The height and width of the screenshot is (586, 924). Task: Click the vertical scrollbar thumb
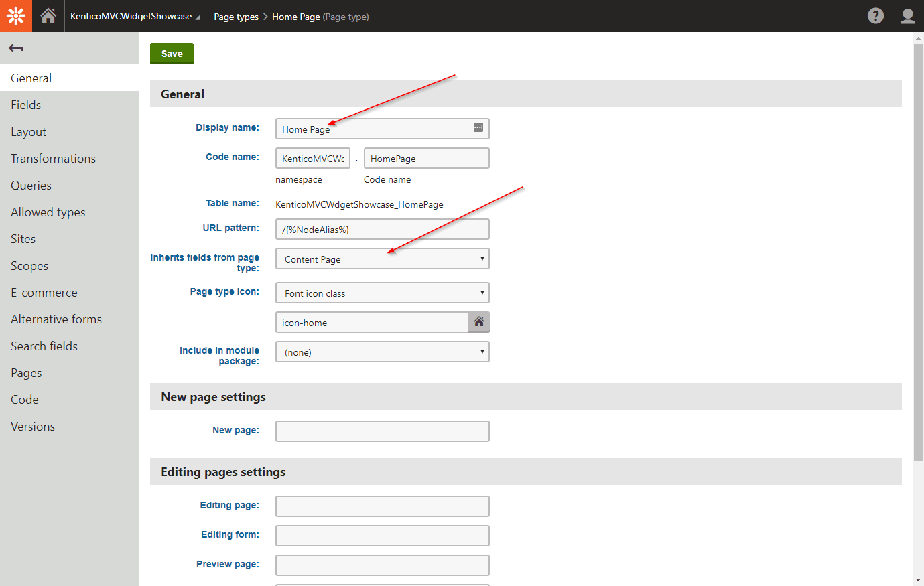(918, 252)
